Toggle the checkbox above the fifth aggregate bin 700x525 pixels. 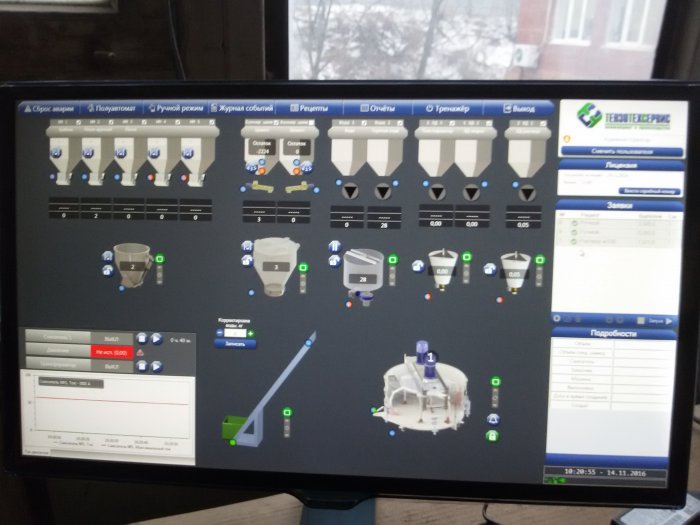(212, 122)
